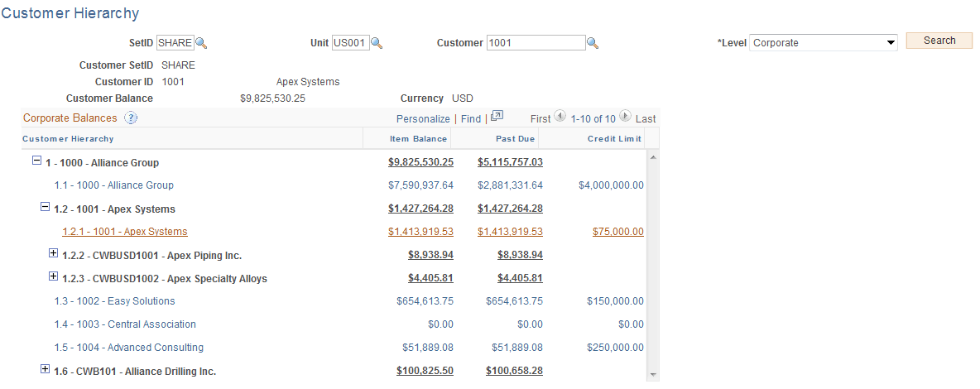The width and height of the screenshot is (980, 389).
Task: Click the Personalize link
Action: click(423, 119)
